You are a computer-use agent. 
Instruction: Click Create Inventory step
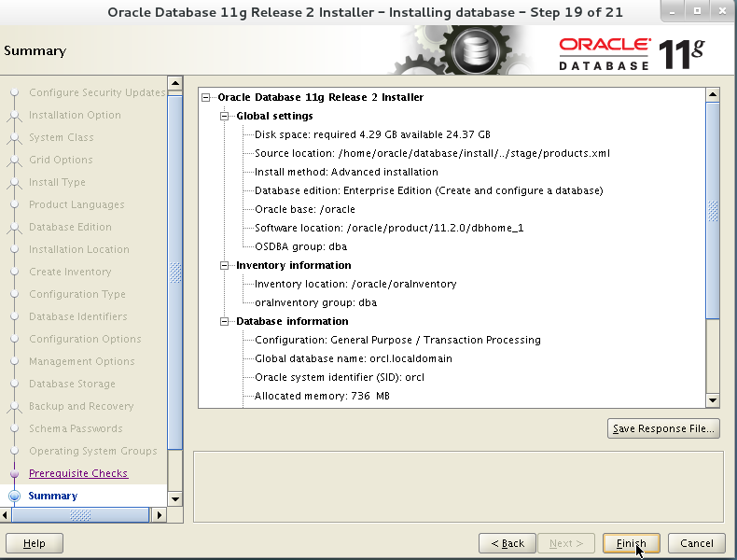[70, 272]
